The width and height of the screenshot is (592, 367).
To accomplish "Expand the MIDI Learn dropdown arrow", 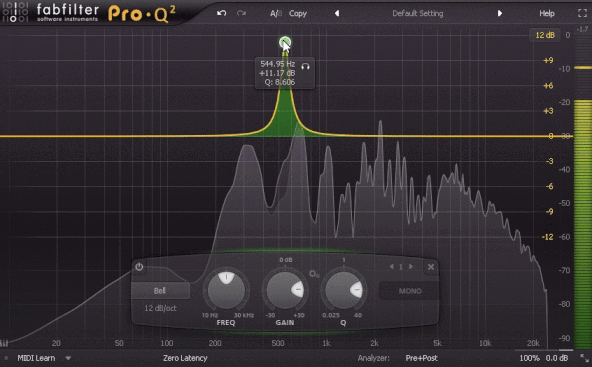I will tap(68, 358).
